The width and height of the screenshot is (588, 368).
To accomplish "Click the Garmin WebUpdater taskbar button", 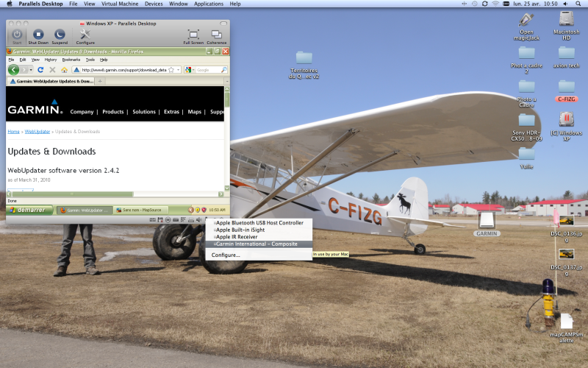I will click(84, 210).
